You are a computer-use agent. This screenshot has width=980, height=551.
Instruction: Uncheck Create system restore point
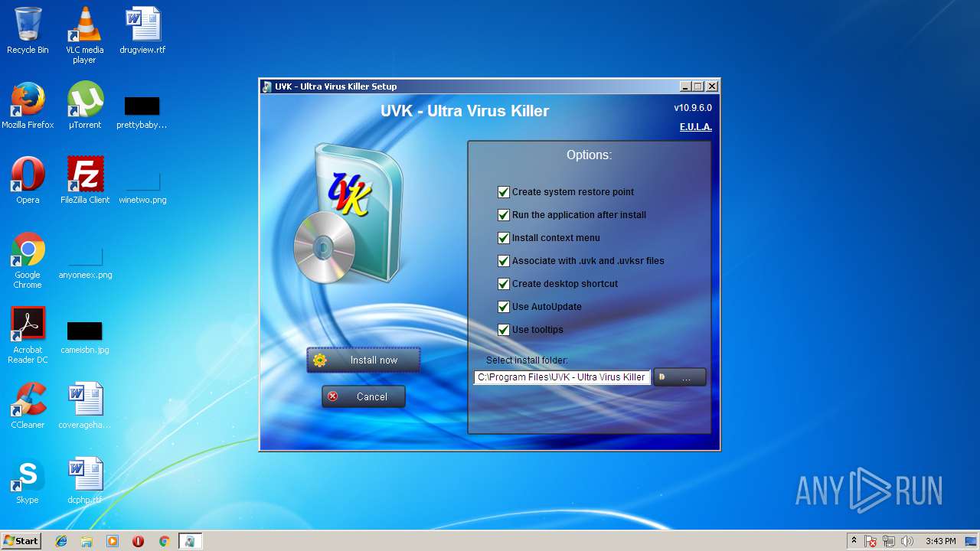coord(504,192)
